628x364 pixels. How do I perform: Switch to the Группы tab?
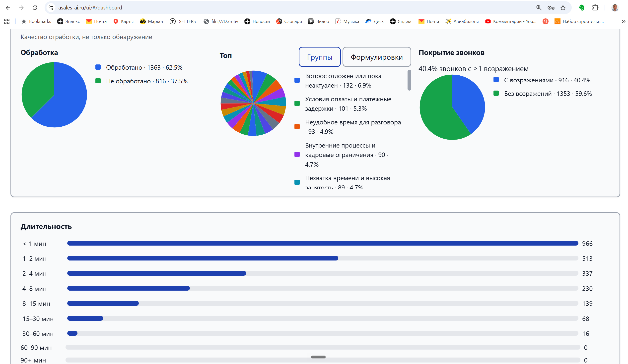coord(320,57)
